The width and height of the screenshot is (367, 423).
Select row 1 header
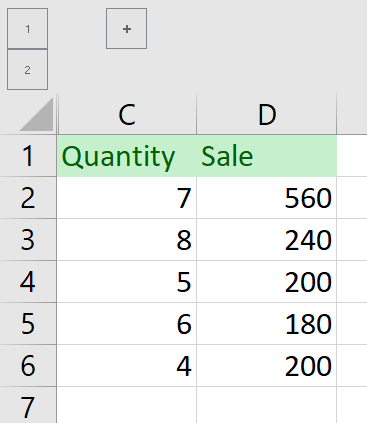pos(28,156)
